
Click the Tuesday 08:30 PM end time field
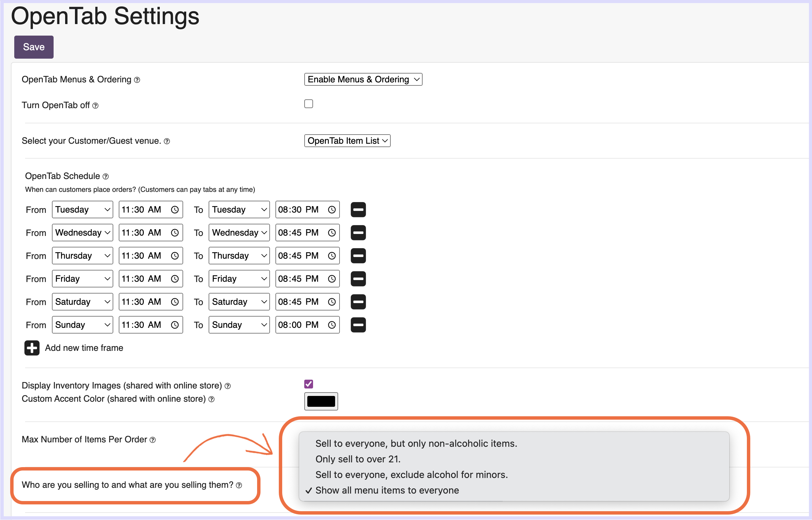coord(307,209)
